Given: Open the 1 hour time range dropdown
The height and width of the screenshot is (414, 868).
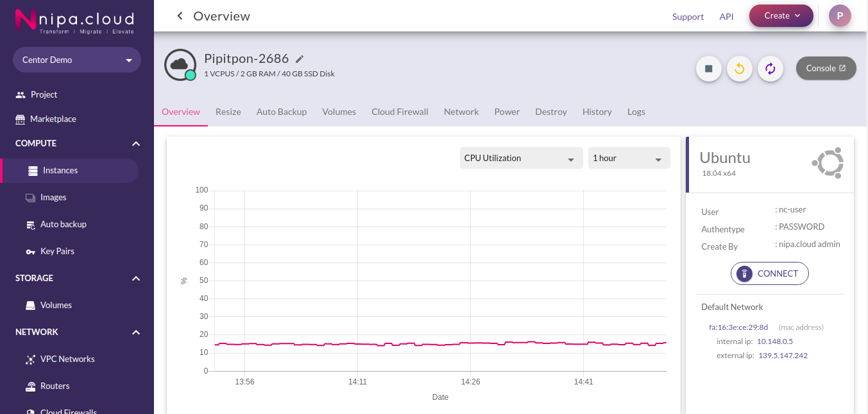Looking at the screenshot, I should pos(629,158).
